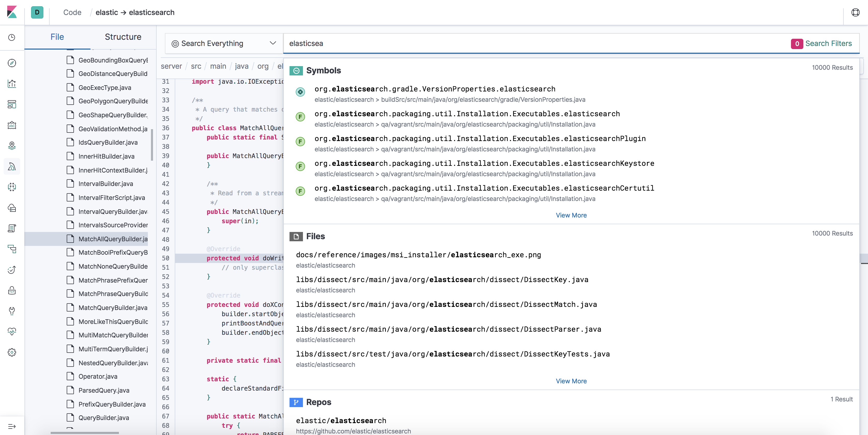
Task: Expand the collapsed sidebar navigation
Action: (x=12, y=426)
